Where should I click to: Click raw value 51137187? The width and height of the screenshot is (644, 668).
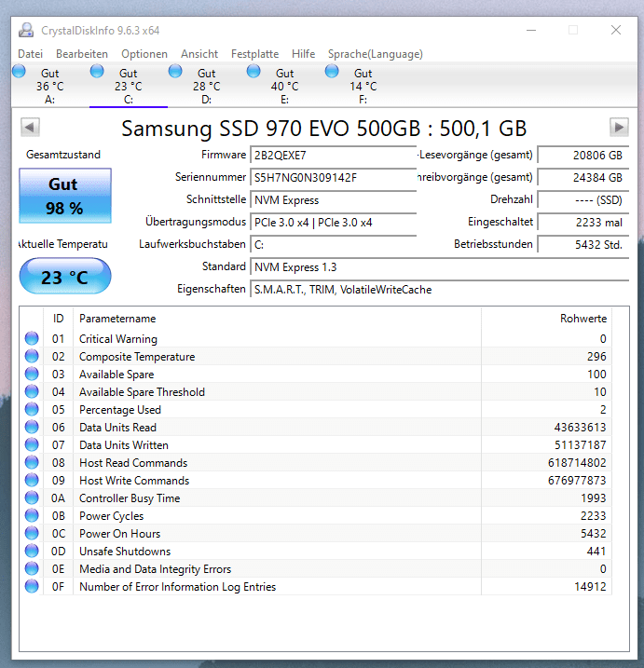[x=580, y=445]
